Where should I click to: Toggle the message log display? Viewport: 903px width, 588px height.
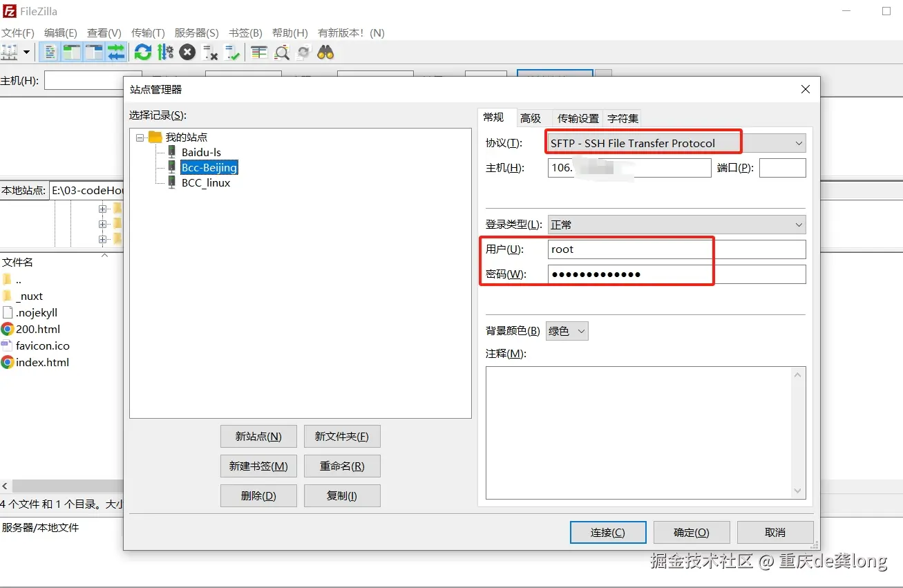pyautogui.click(x=50, y=52)
